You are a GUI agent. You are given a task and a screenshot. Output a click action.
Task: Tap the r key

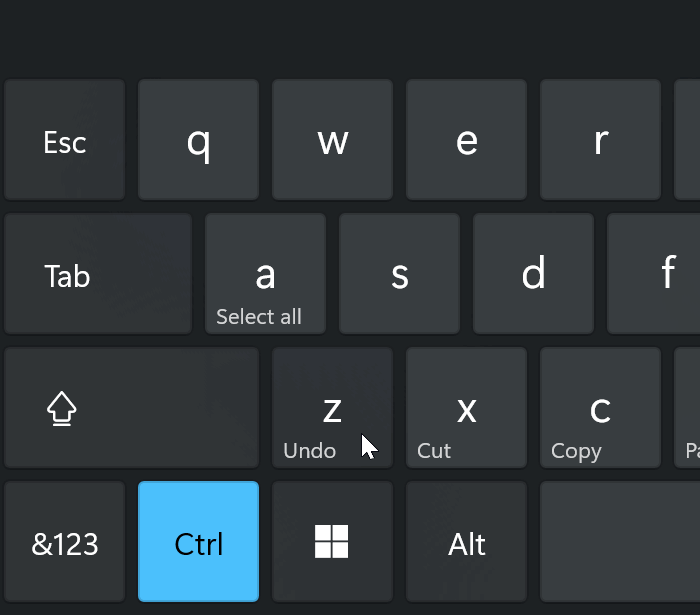[600, 140]
